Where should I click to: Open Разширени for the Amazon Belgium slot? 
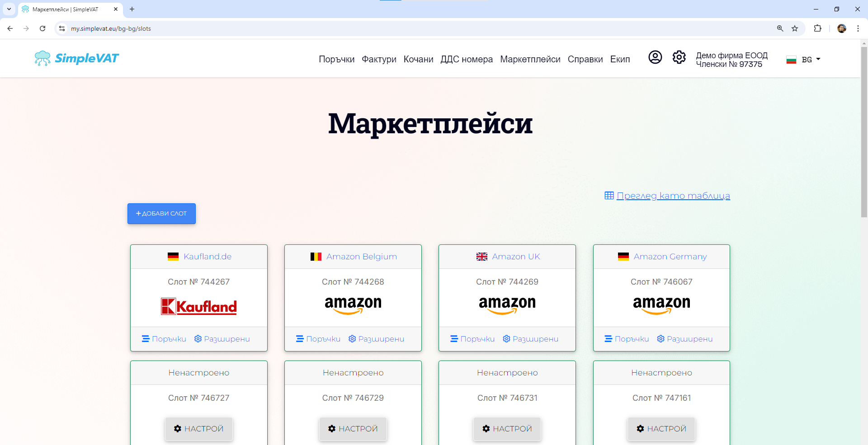(x=376, y=339)
